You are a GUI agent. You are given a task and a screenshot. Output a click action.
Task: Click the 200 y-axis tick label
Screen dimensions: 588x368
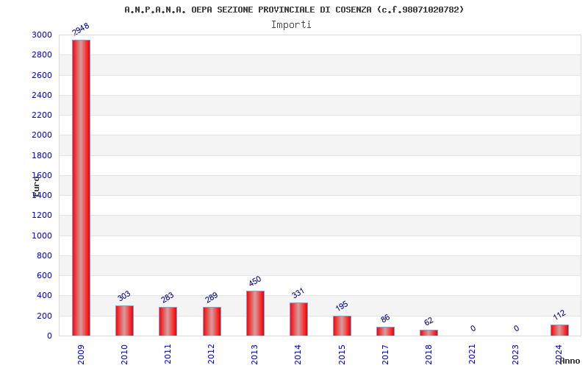45,316
